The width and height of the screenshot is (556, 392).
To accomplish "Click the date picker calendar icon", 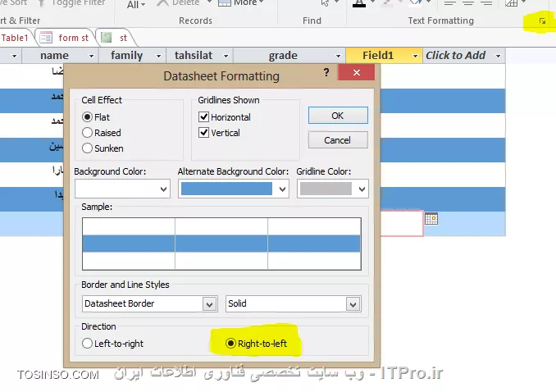I will [431, 219].
